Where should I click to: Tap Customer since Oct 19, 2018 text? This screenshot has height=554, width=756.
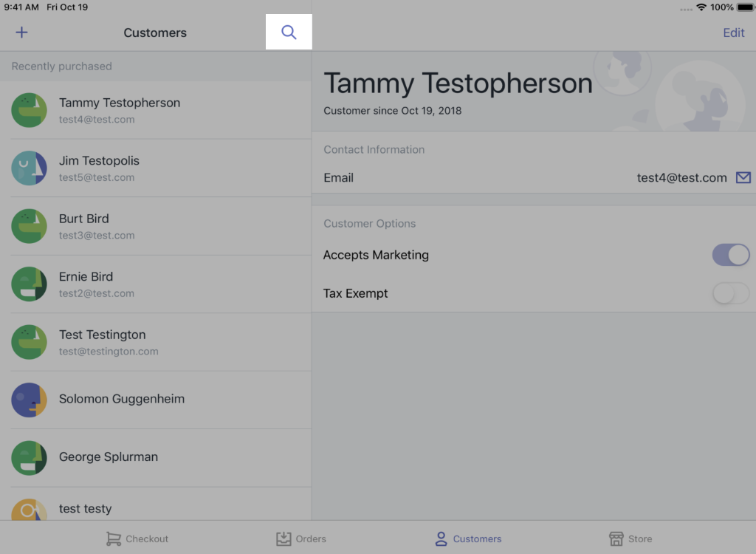click(393, 111)
